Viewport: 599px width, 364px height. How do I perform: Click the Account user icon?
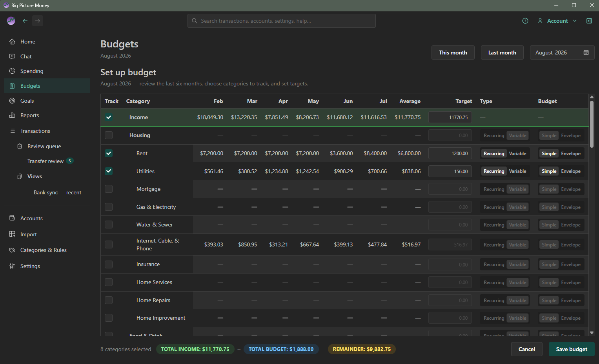540,21
